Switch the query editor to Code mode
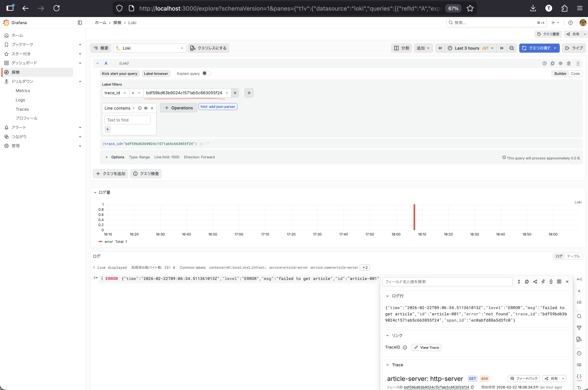 point(575,74)
